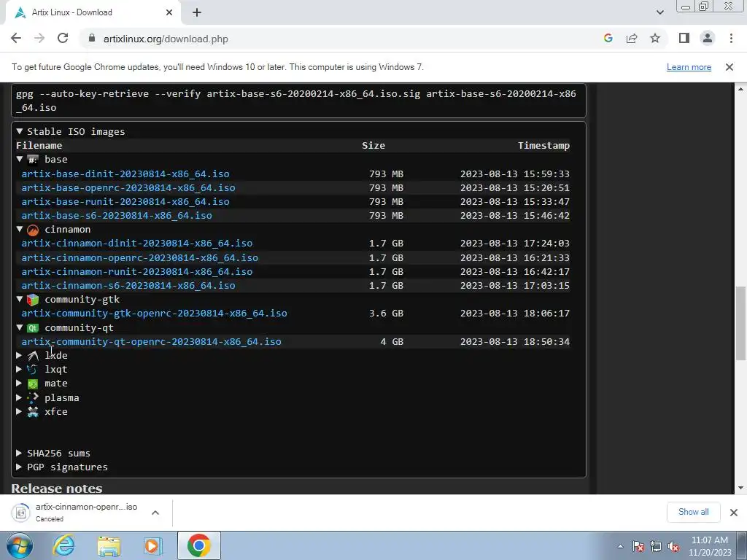The height and width of the screenshot is (560, 747).
Task: Collapse the community-gtk category
Action: pyautogui.click(x=19, y=299)
